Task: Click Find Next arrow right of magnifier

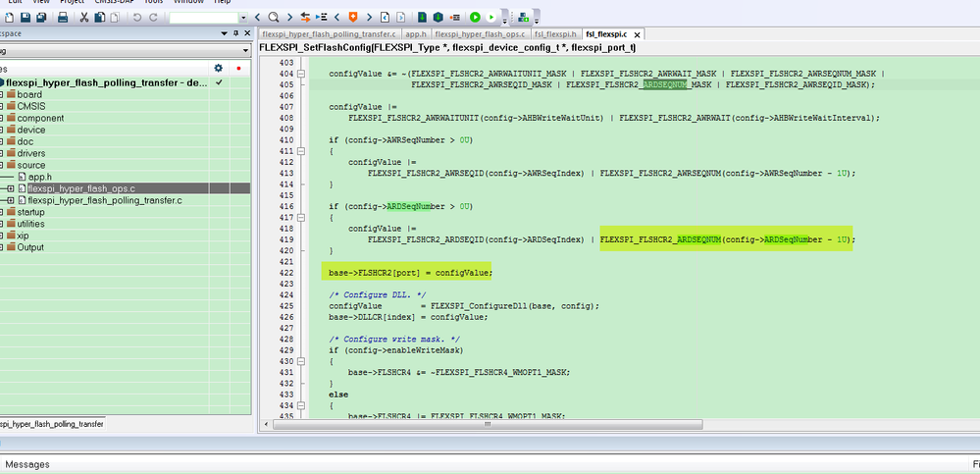Action: tap(288, 18)
